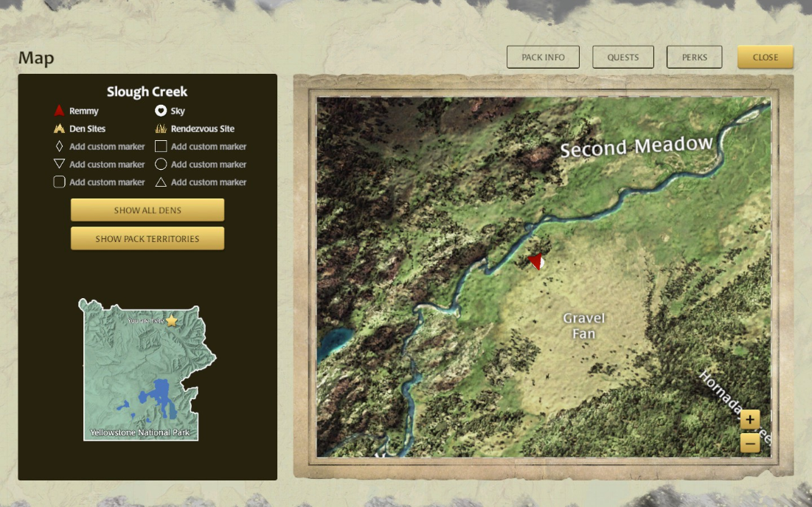
Task: Zoom out with the minus button
Action: (750, 444)
